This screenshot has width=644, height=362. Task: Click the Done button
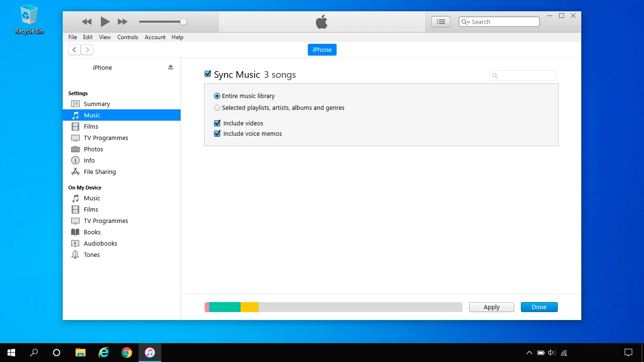pyautogui.click(x=539, y=307)
